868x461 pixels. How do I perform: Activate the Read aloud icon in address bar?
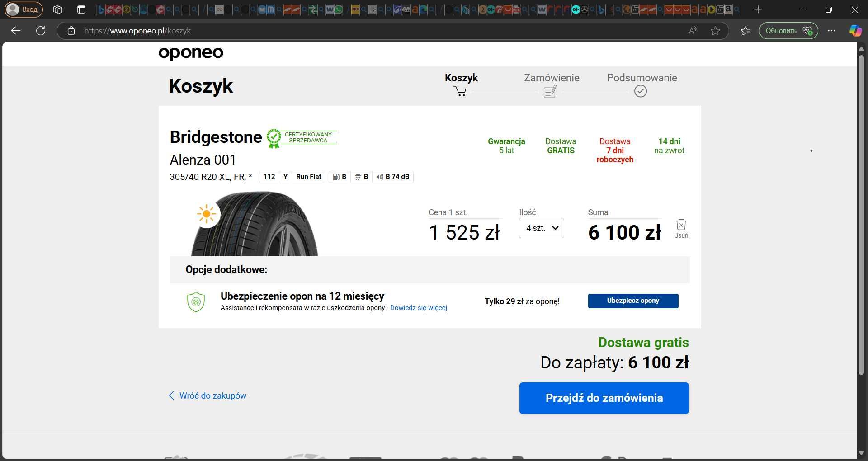693,31
